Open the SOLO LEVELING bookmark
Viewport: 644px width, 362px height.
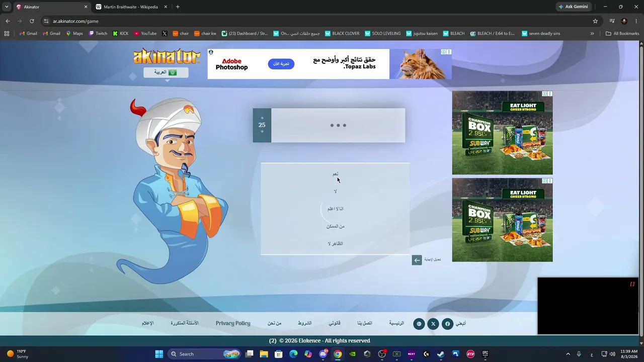[383, 34]
